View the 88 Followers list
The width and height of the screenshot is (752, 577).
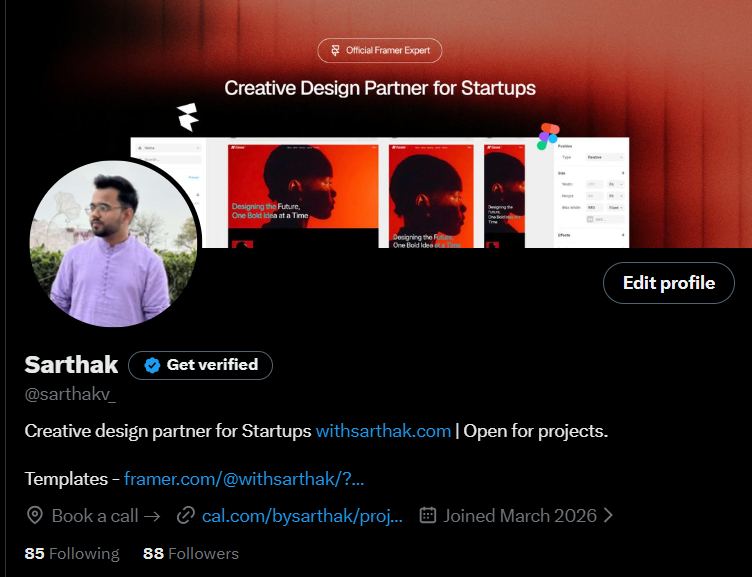tap(191, 553)
